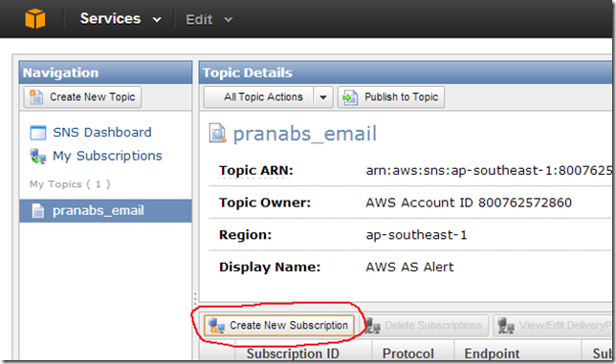Click the pranabs_email topic magnifier document icon
This screenshot has width=616, height=364.
coord(217,133)
